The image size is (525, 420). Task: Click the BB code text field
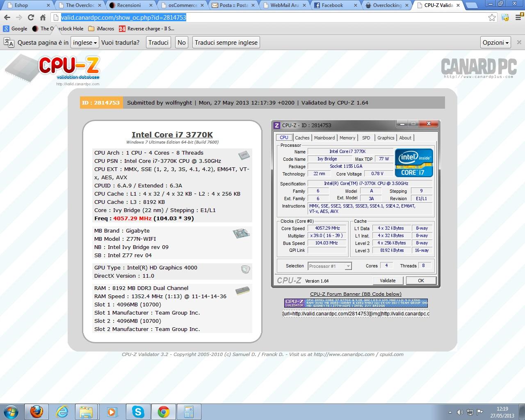pos(356,314)
